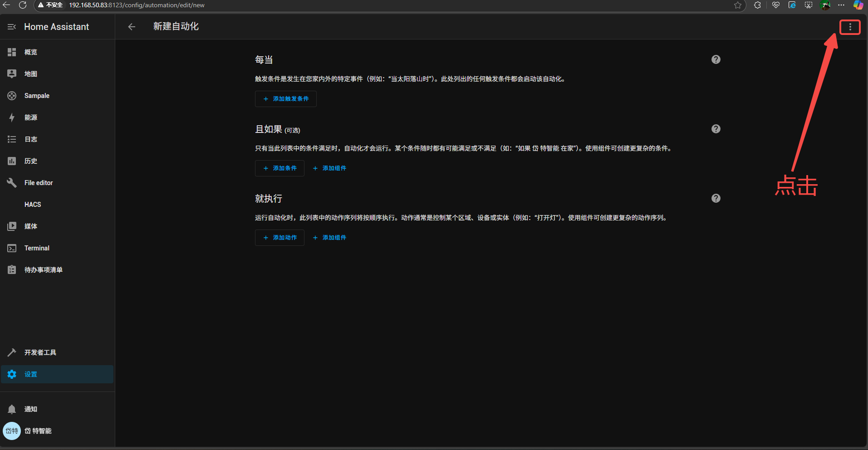Open the Terminal panel

click(37, 248)
